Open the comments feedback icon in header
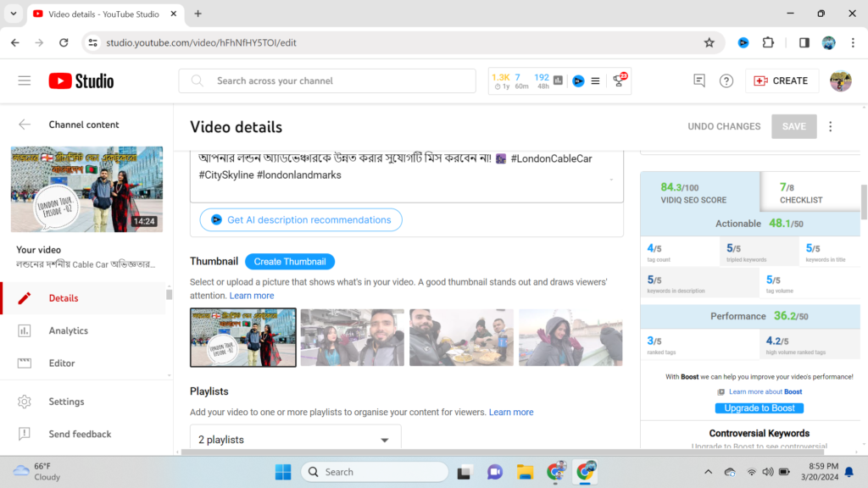This screenshot has height=488, width=868. [699, 80]
